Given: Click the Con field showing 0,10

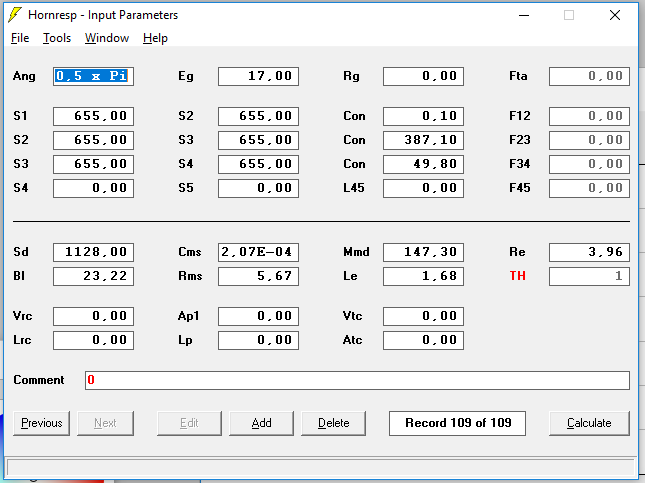Looking at the screenshot, I should coord(423,116).
